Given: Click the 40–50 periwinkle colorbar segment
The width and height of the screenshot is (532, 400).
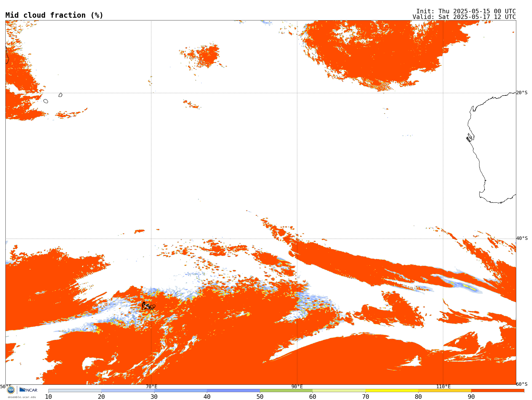Looking at the screenshot, I should click(233, 391).
